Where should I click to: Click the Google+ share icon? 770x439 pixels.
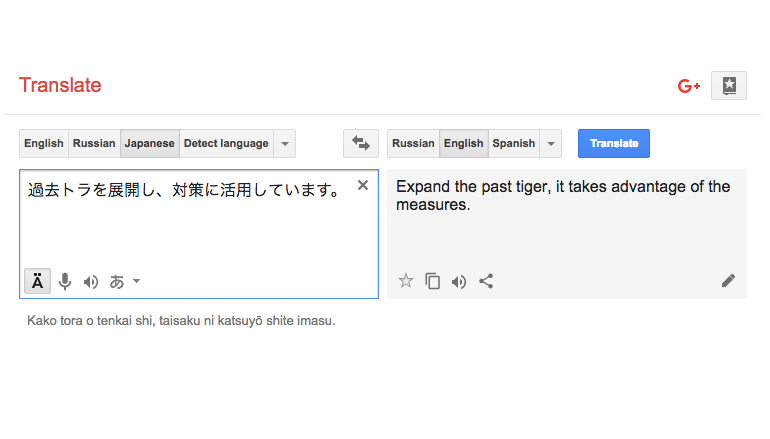tap(688, 86)
